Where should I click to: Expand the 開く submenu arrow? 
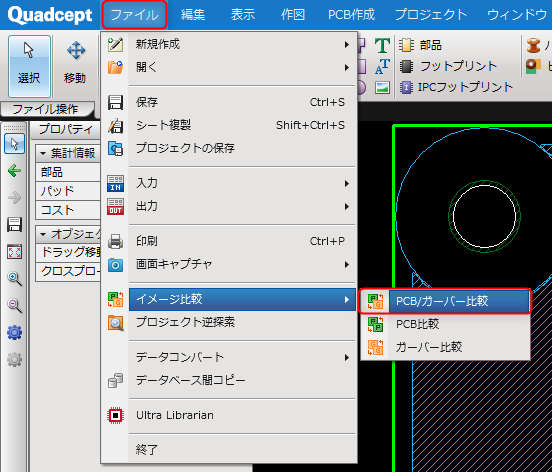[347, 67]
